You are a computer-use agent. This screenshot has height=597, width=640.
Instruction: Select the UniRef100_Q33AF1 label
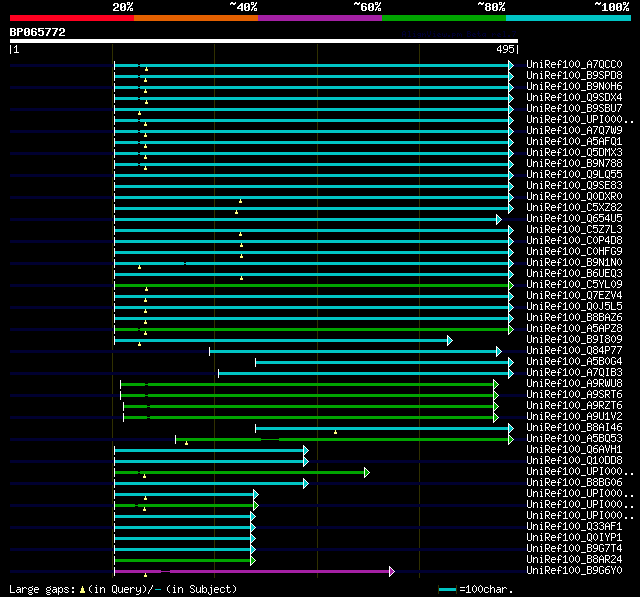[x=574, y=527]
